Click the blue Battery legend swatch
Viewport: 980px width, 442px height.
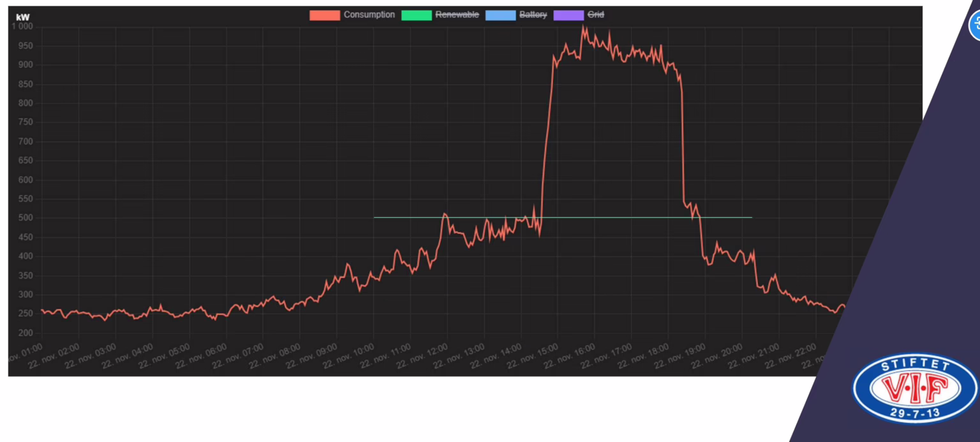(500, 15)
